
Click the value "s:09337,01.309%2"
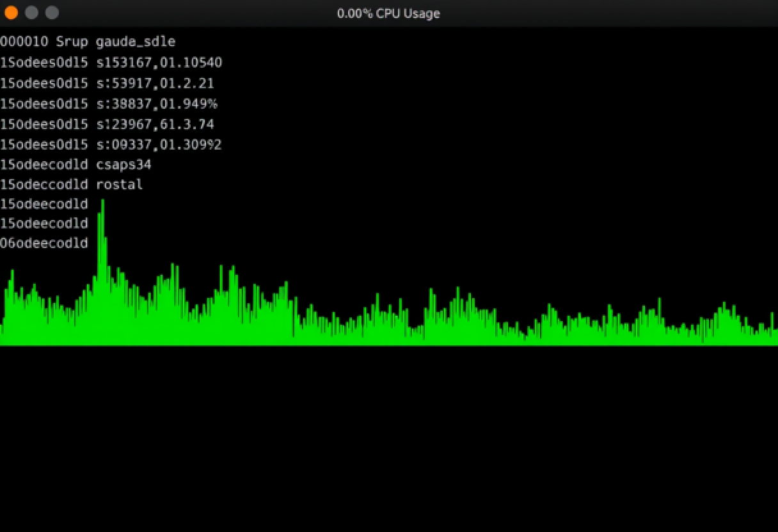point(159,145)
